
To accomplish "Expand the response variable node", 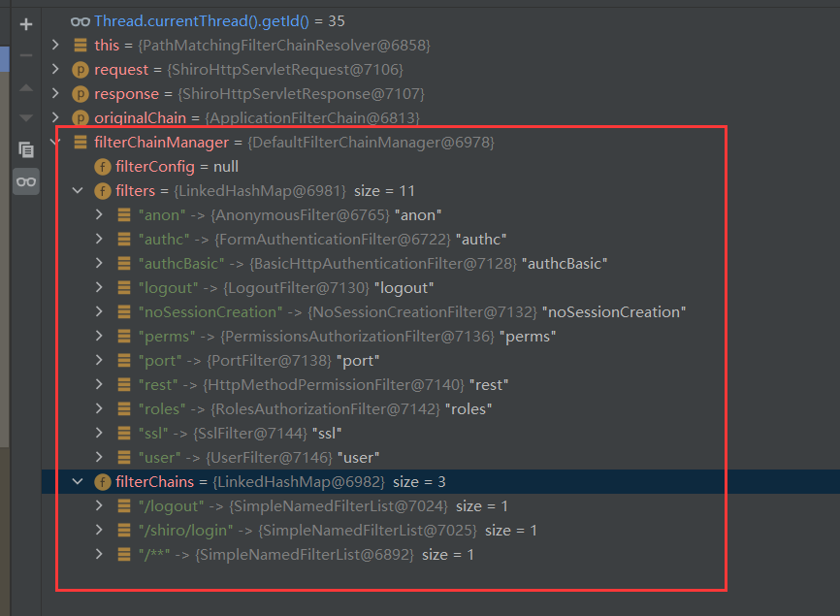I will click(x=55, y=93).
